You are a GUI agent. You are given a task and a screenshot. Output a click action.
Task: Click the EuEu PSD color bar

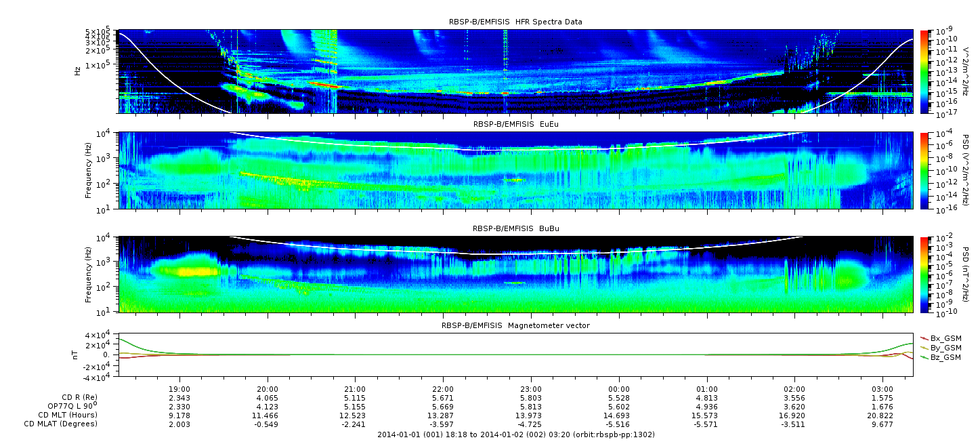(x=924, y=170)
